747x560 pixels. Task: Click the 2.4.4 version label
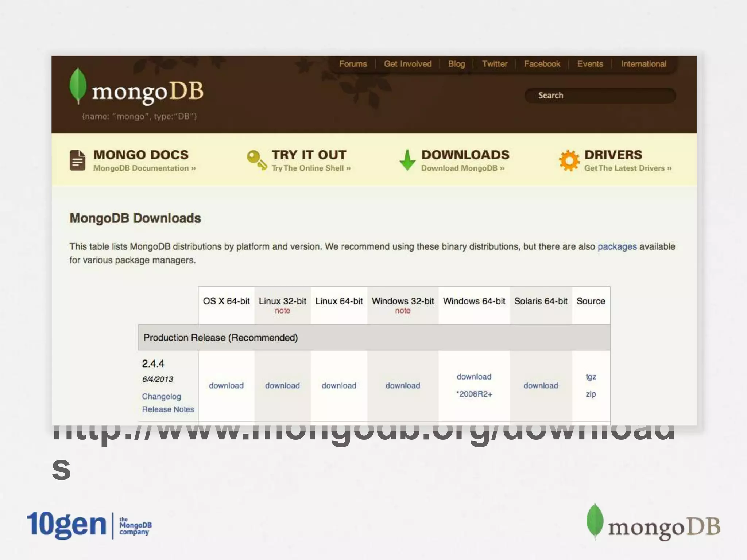pos(153,363)
